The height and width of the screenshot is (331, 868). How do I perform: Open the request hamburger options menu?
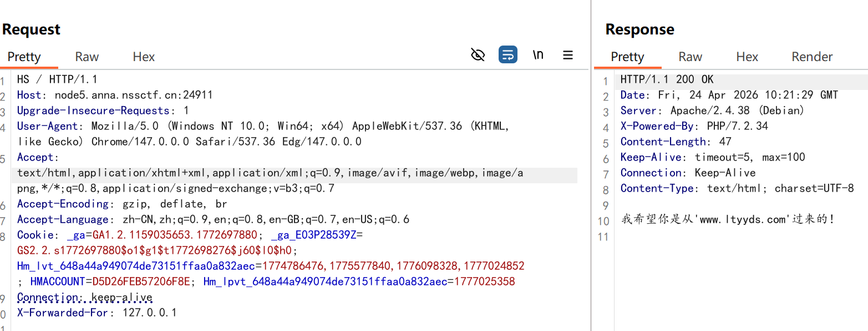(x=568, y=54)
